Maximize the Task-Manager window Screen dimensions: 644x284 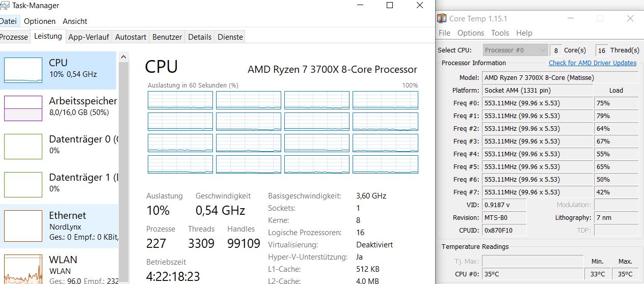coord(390,5)
